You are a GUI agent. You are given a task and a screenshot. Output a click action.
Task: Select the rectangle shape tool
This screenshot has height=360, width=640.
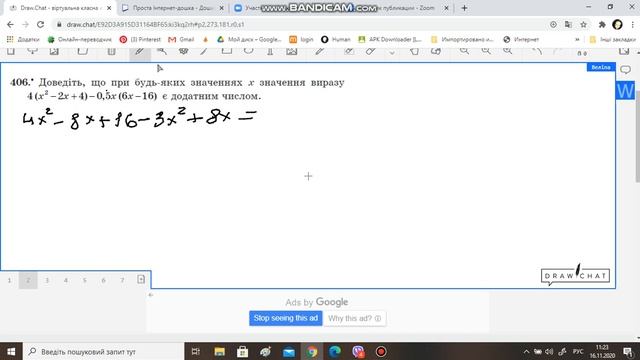(227, 51)
